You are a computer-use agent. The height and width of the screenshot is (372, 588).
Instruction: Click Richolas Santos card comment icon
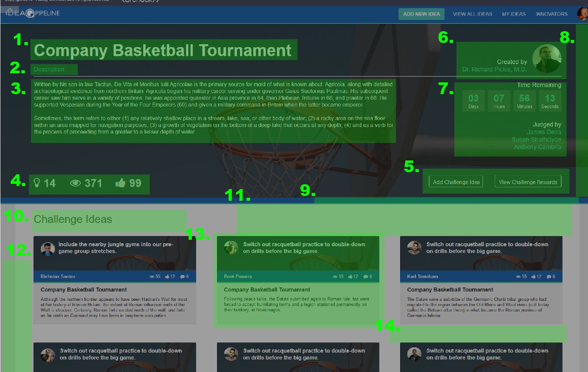pos(183,277)
